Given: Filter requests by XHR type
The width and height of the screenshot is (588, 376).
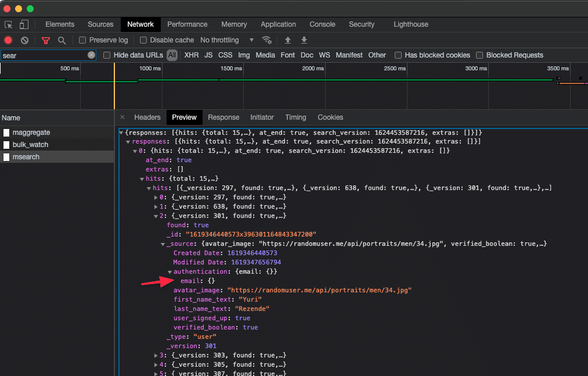Looking at the screenshot, I should tap(191, 55).
